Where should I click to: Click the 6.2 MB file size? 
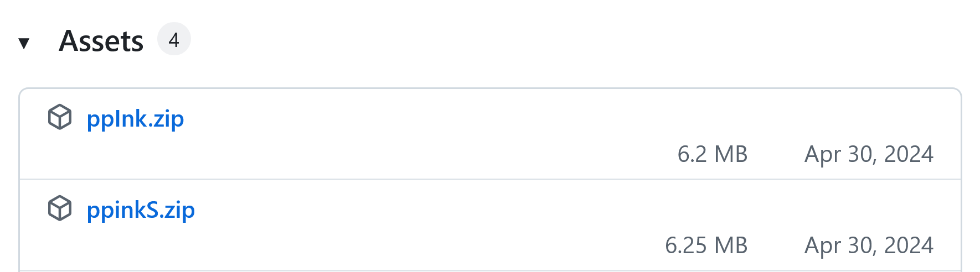(x=713, y=154)
